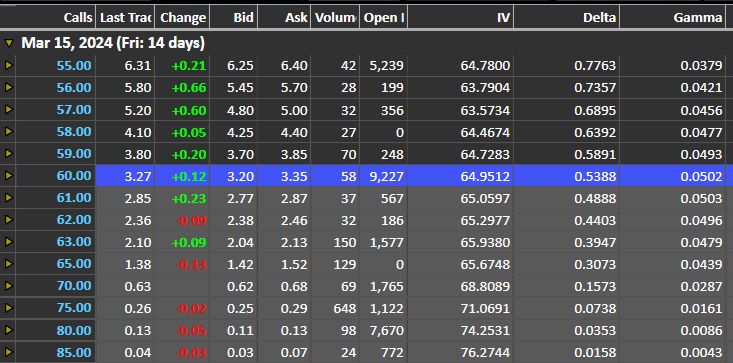Expand the 58.00 strike row arrow
Image resolution: width=733 pixels, height=363 pixels.
[x=8, y=132]
